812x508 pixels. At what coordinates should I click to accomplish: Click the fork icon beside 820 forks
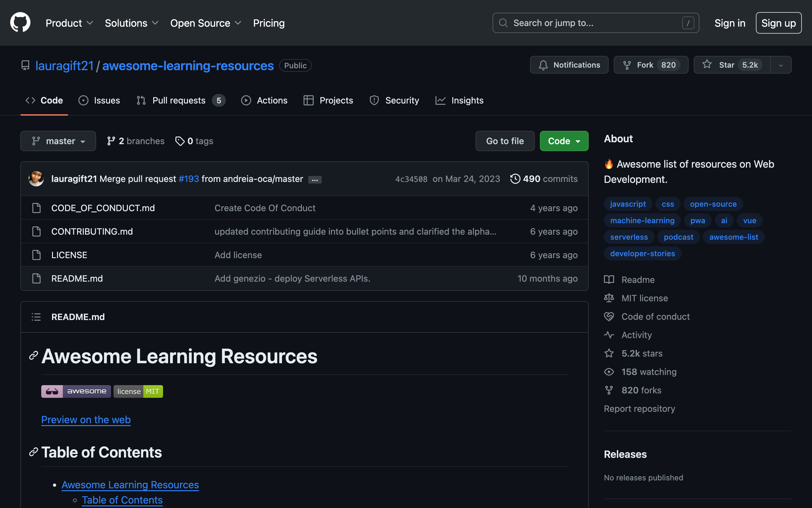609,391
